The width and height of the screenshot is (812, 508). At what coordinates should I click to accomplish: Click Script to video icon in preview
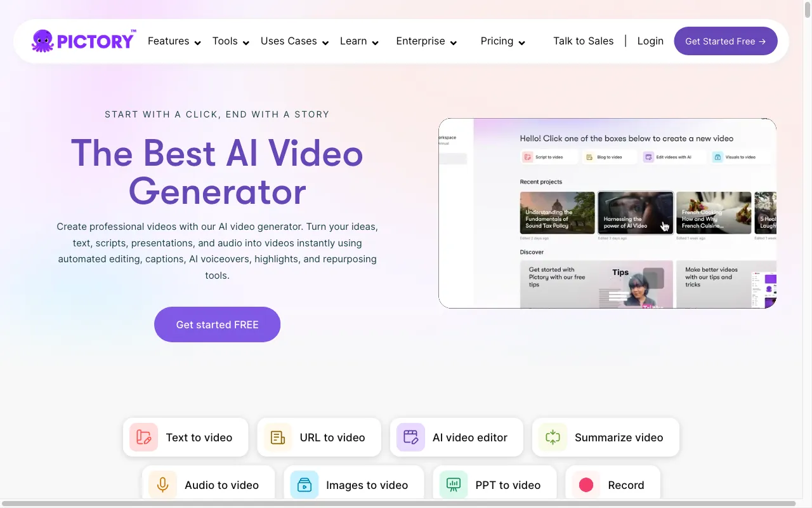click(x=527, y=157)
